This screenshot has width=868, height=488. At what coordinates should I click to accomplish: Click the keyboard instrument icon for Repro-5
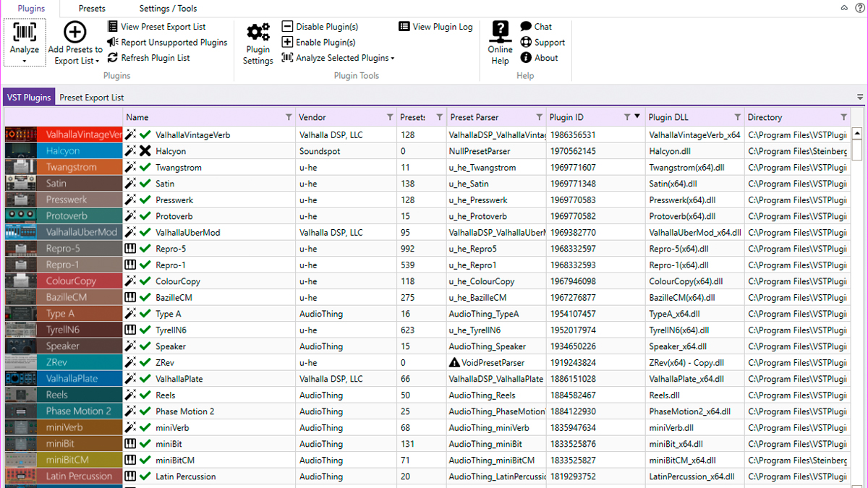tap(130, 249)
